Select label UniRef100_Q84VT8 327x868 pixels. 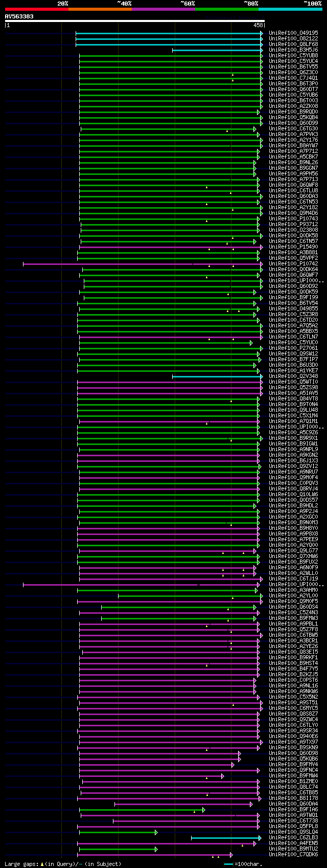(x=293, y=398)
